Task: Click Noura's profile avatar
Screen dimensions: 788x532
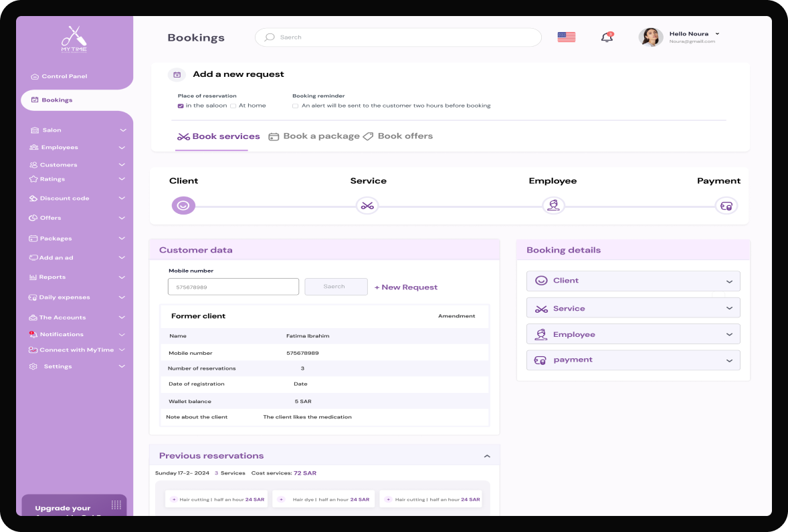Action: 650,37
